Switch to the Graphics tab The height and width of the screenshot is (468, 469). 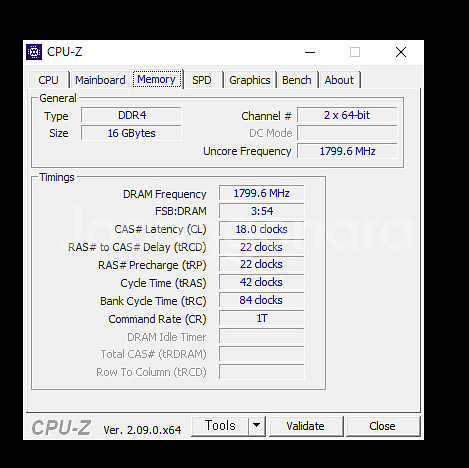[250, 80]
